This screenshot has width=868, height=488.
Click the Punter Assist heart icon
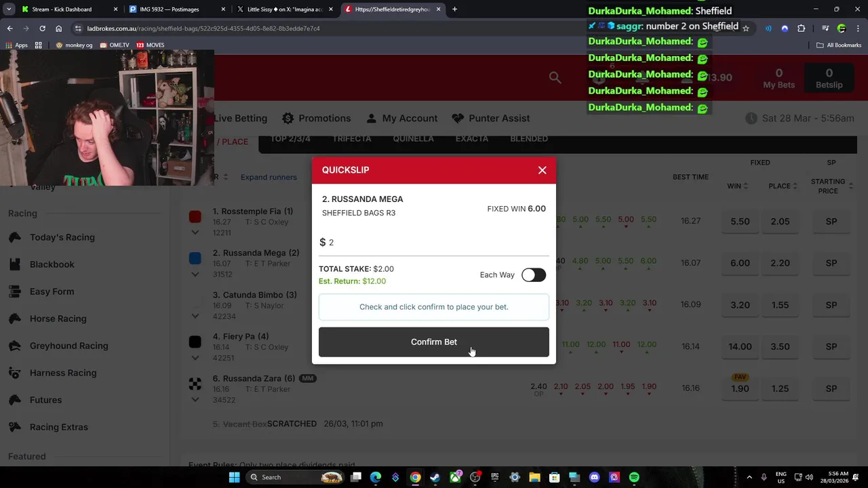[x=458, y=118]
